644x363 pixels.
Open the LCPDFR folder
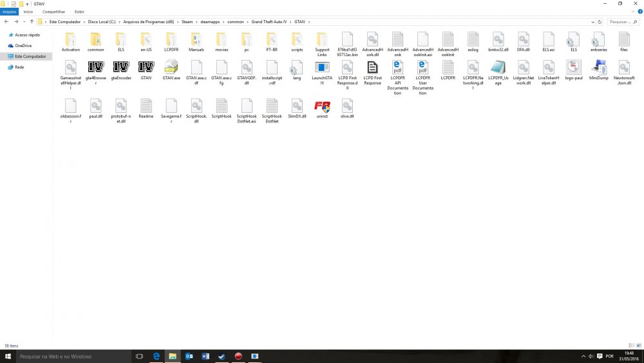(x=171, y=42)
